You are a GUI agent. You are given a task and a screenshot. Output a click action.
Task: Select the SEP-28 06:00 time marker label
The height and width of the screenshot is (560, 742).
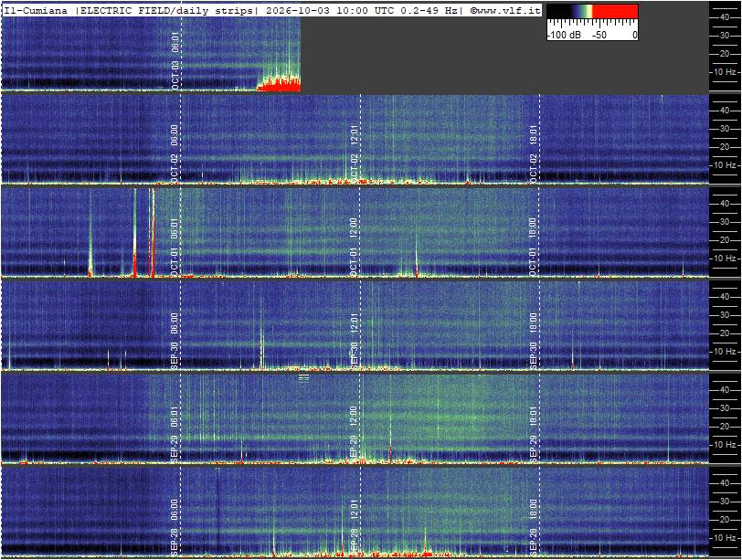[175, 527]
